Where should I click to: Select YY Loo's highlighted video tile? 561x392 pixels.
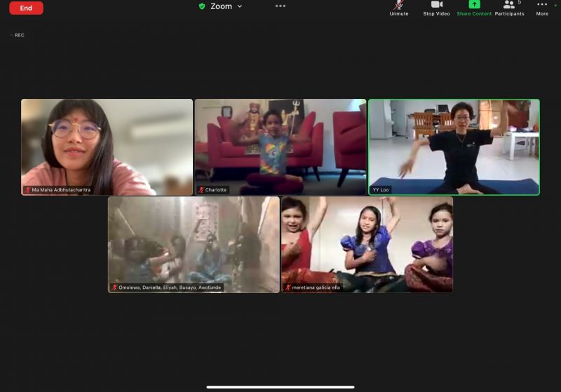454,147
